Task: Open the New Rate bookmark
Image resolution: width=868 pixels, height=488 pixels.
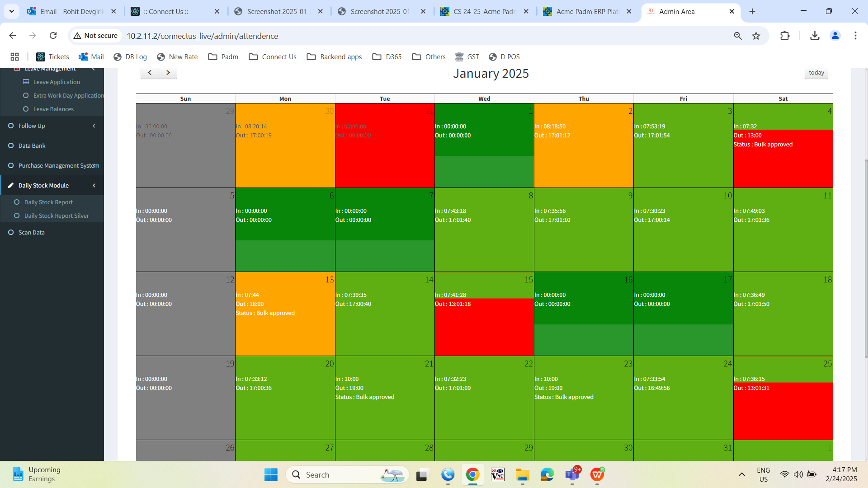Action: point(177,57)
